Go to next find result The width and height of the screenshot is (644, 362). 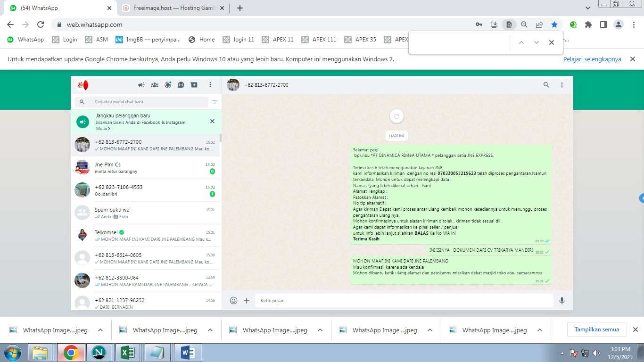(536, 42)
